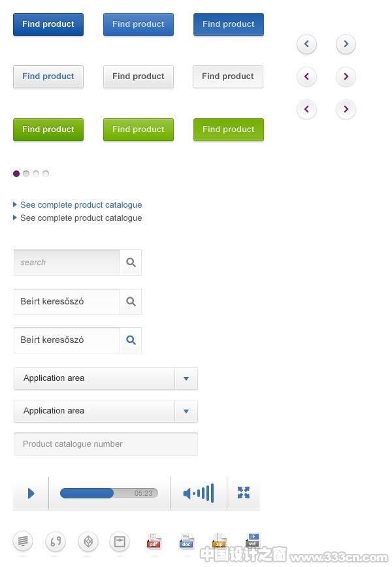Open the zip file icon
Image resolution: width=392 pixels, height=567 pixels.
(220, 542)
